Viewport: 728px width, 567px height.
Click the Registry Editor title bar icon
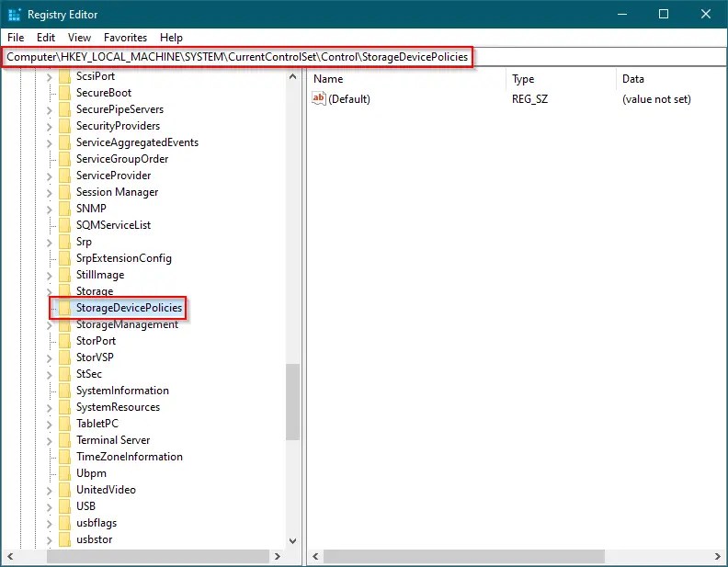point(15,15)
